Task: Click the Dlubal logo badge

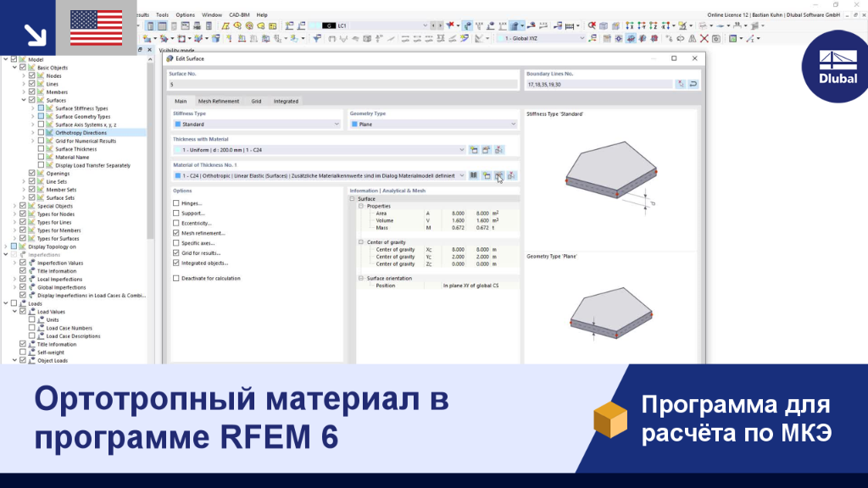Action: [x=837, y=68]
